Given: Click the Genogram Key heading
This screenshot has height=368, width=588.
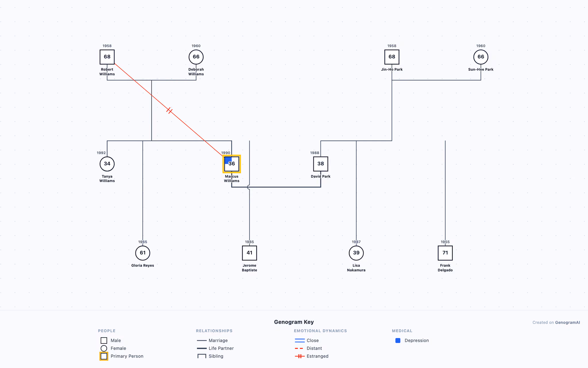Looking at the screenshot, I should click(x=294, y=322).
